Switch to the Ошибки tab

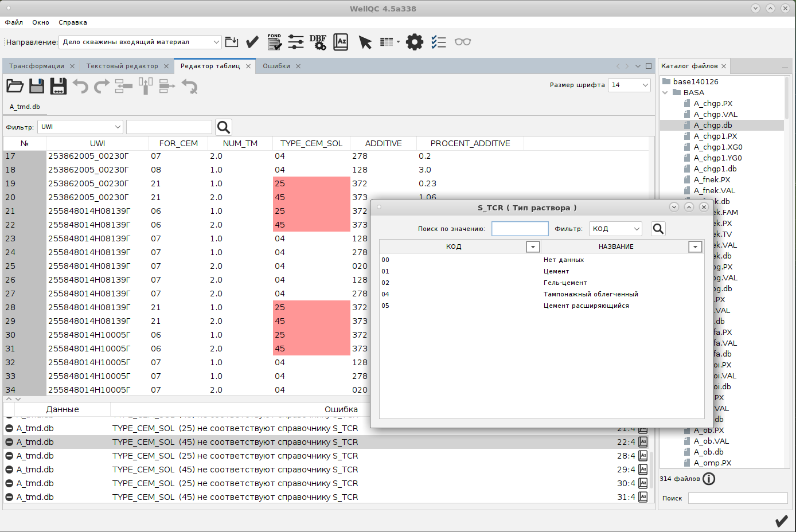coord(276,66)
